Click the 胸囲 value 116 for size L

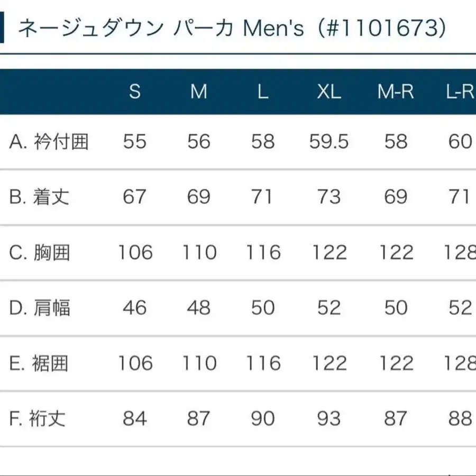[x=263, y=253]
